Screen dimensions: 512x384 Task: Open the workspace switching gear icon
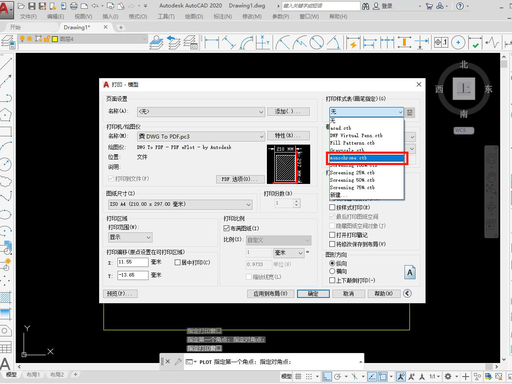tap(448, 376)
